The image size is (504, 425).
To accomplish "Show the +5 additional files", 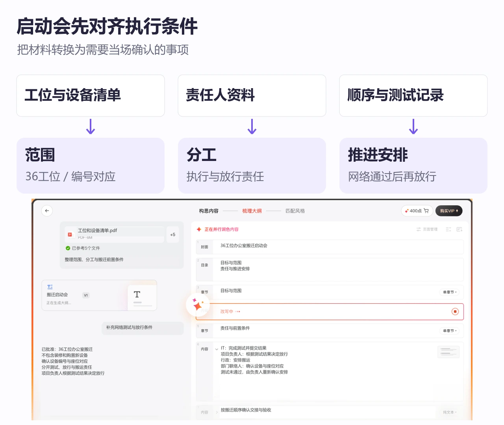I will pos(172,235).
